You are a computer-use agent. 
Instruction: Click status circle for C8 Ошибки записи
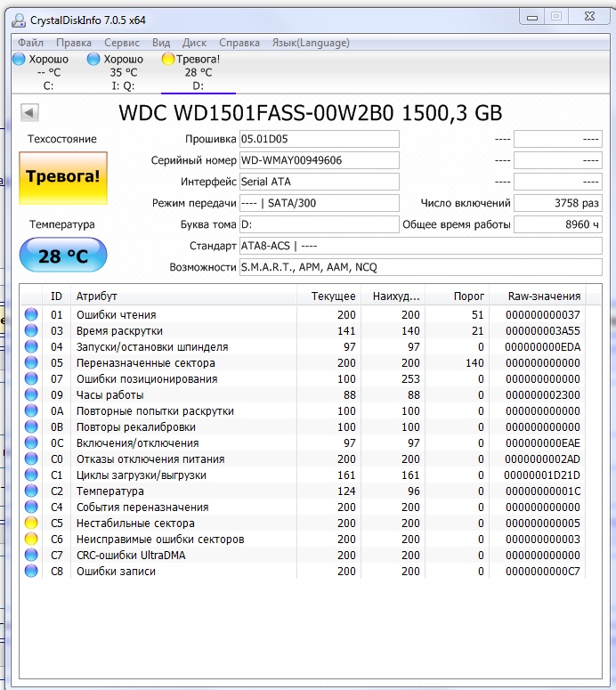tap(31, 571)
